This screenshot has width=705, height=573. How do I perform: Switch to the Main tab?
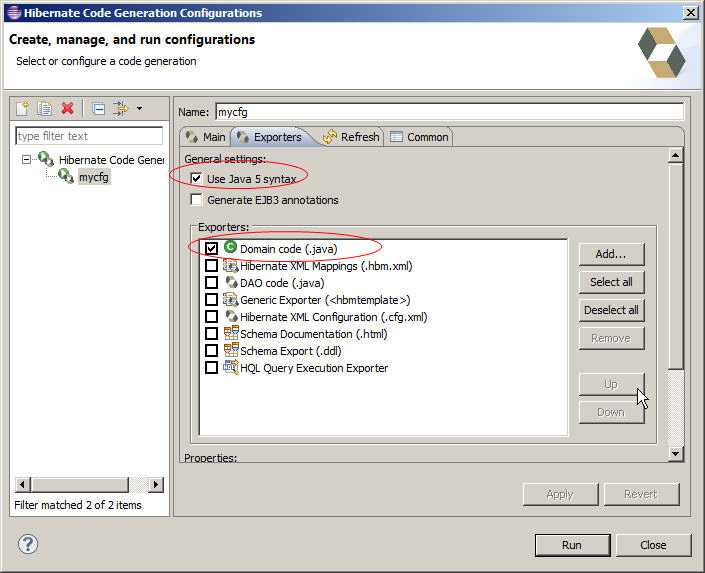(205, 137)
